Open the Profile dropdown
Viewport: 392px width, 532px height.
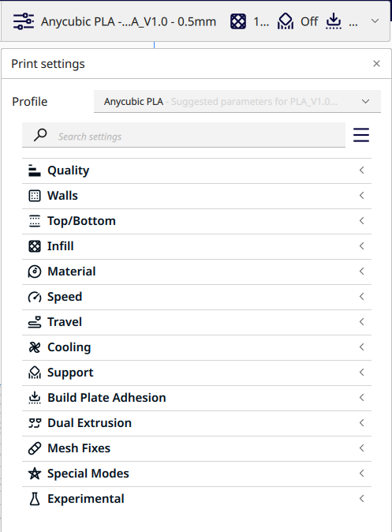[x=237, y=102]
